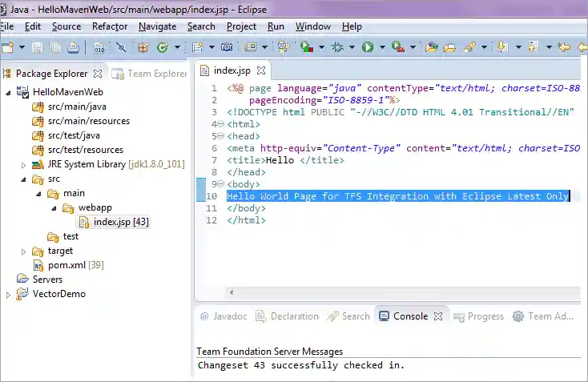The height and width of the screenshot is (382, 588).
Task: Click the Debug bug icon
Action: (x=337, y=47)
